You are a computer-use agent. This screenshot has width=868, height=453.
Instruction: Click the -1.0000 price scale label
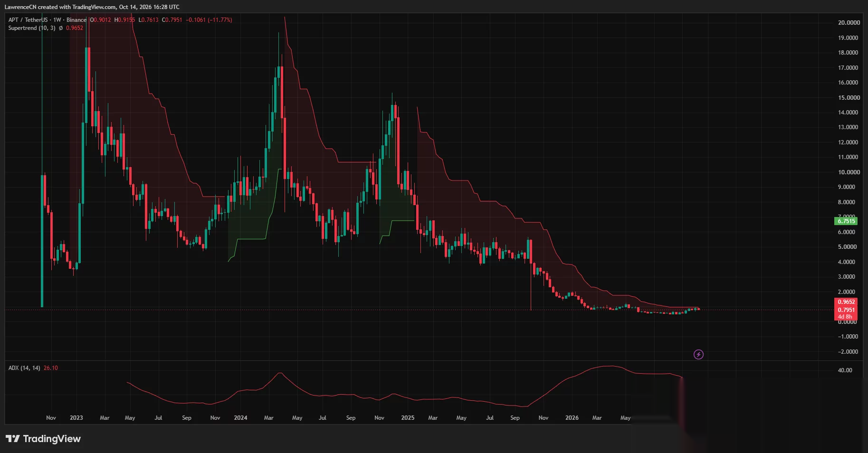848,337
